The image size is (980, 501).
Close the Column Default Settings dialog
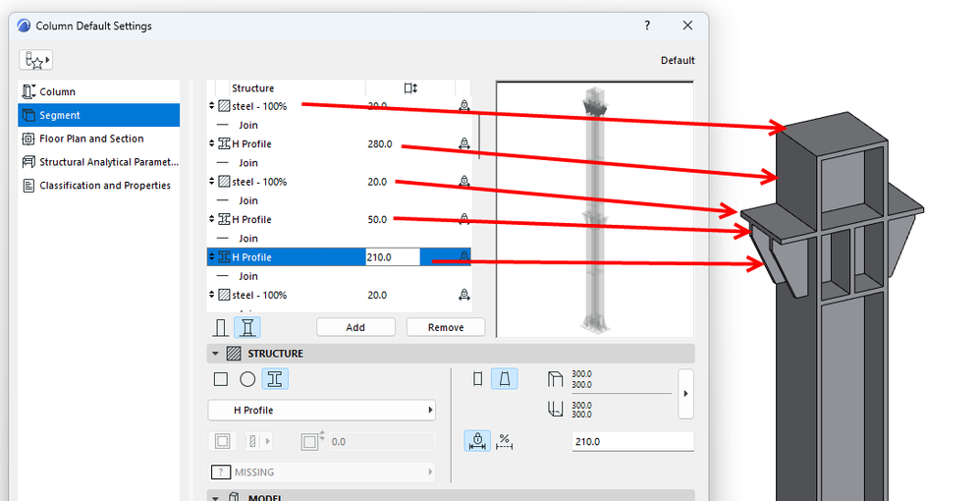pos(687,26)
